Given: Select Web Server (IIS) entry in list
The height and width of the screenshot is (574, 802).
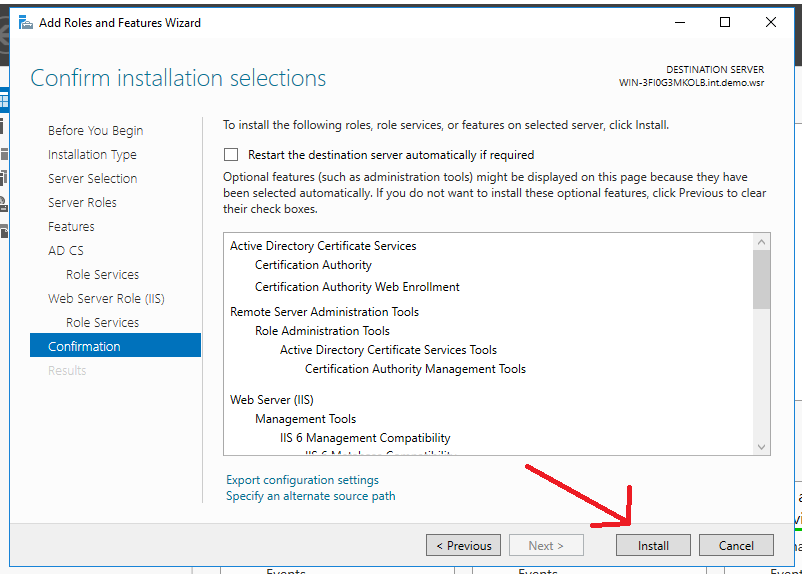Looking at the screenshot, I should click(272, 400).
